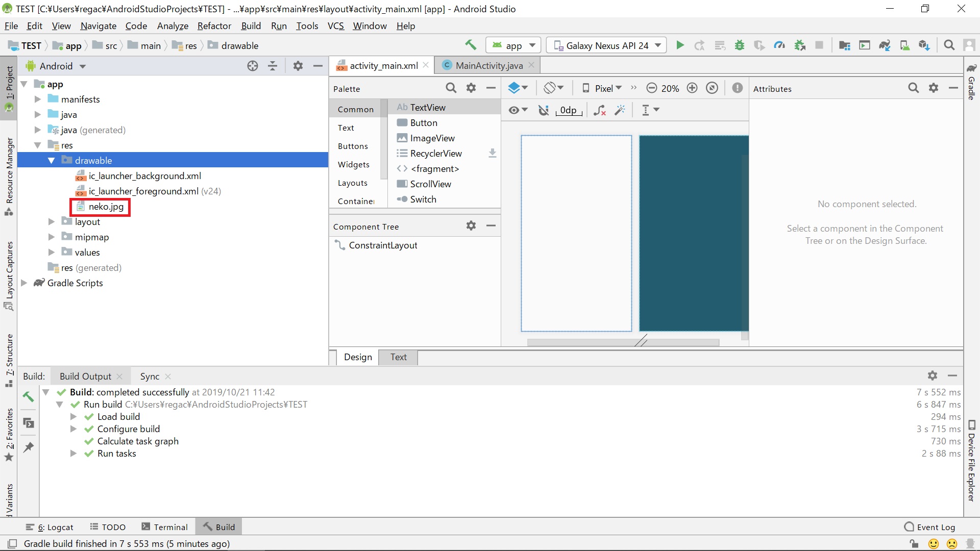Open orientation for preview dropdown

(x=554, y=88)
